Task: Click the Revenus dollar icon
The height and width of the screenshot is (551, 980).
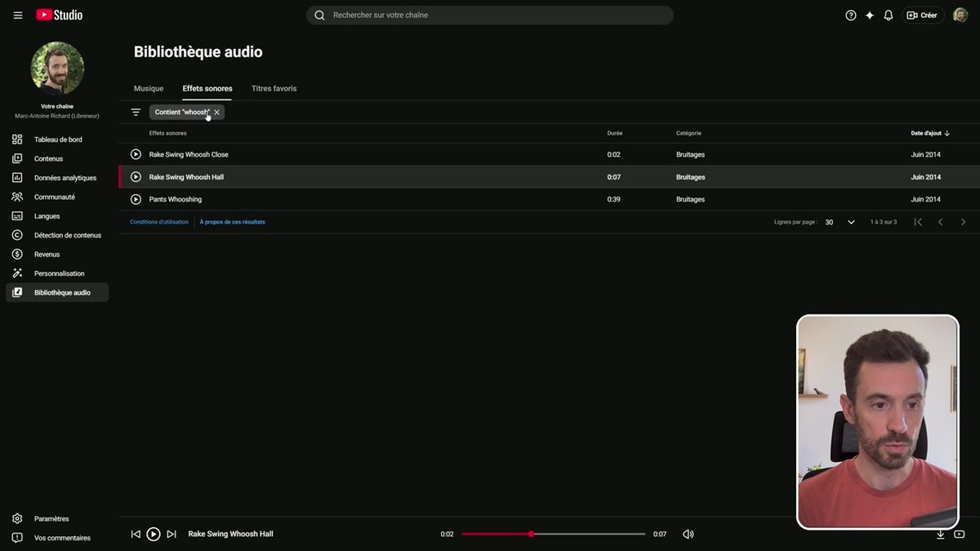Action: click(x=17, y=254)
